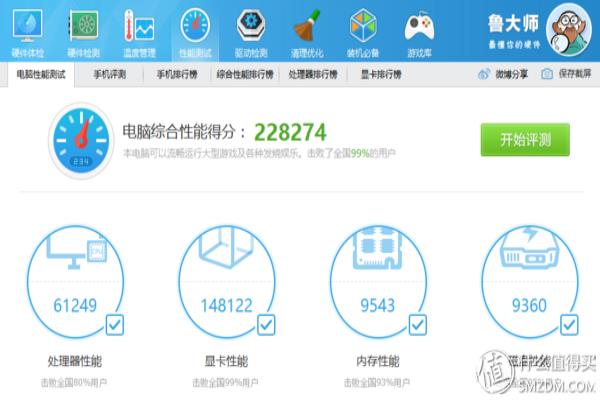
Task: Click the 鲁大师 logo text
Action: (513, 24)
